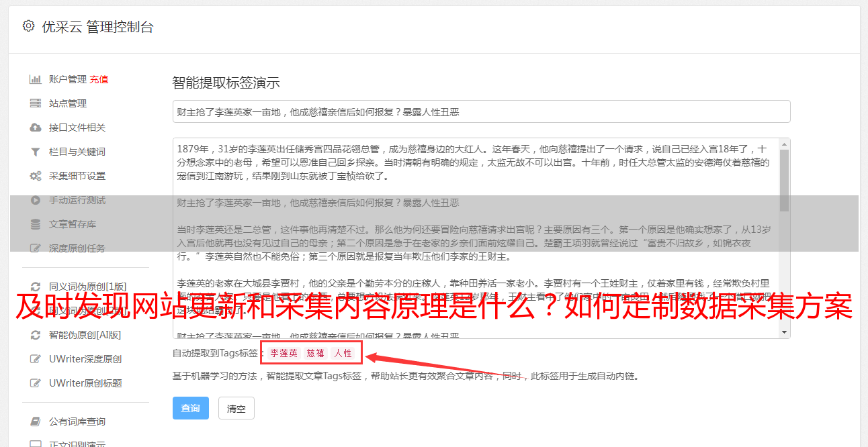
Task: Click the blue 查询 button
Action: 191,408
